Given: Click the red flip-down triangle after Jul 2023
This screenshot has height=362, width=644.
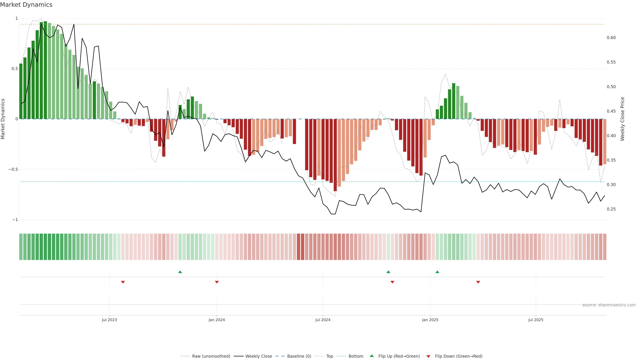Looking at the screenshot, I should pyautogui.click(x=123, y=282).
